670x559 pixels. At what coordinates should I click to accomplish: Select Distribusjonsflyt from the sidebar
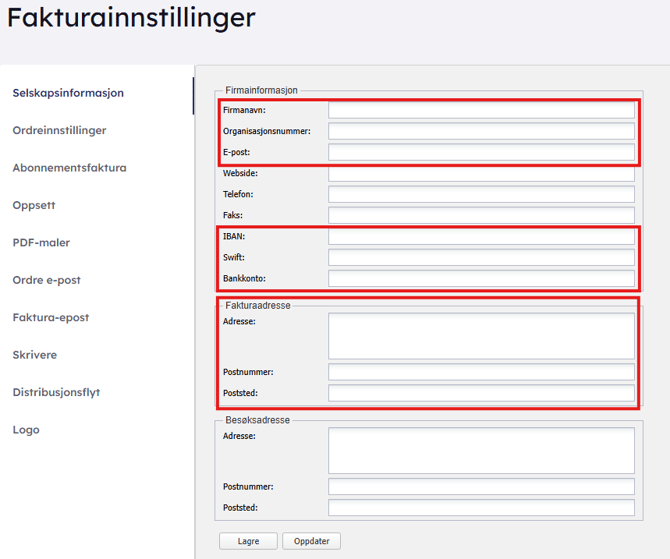(56, 392)
